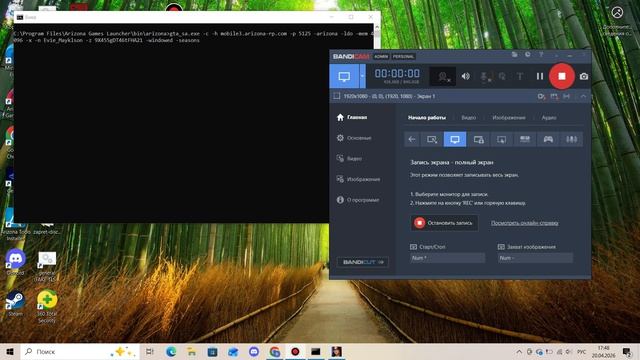
Task: Click the console window vertical scrollbar
Action: pos(377,37)
